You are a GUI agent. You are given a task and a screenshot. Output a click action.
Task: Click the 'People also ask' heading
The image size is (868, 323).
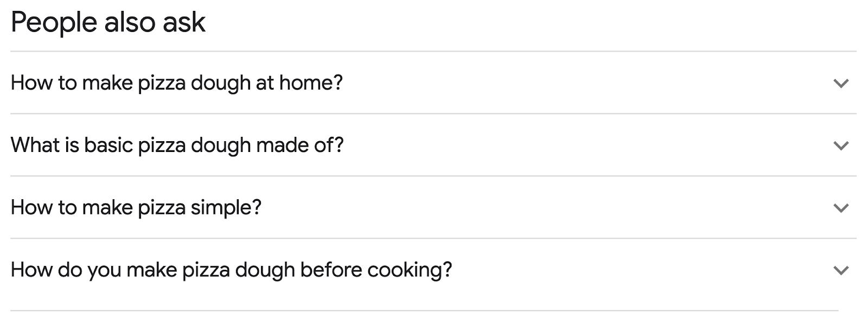[108, 22]
